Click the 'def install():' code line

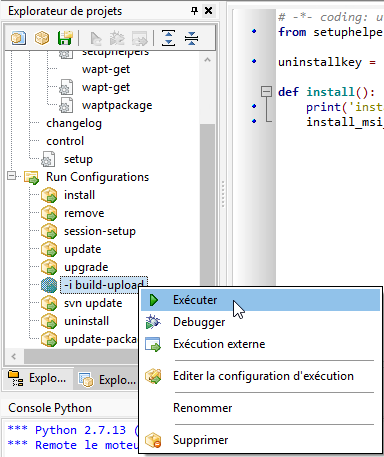coord(327,92)
